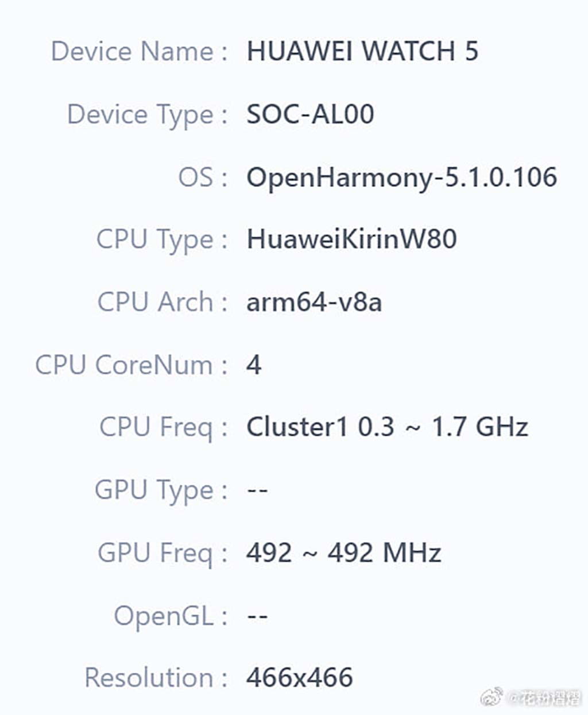Click the GPU Freq label
The width and height of the screenshot is (588, 715).
point(156,552)
